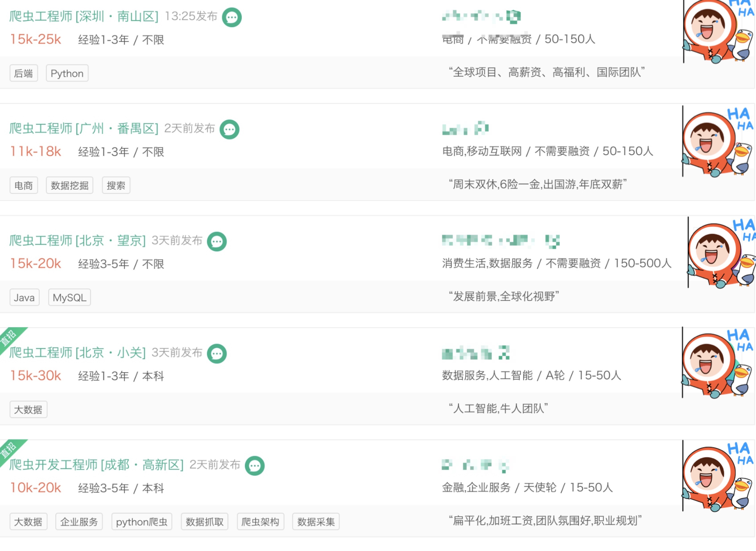
Task: Click 经验1-3年 / 本科 text
Action: [121, 376]
